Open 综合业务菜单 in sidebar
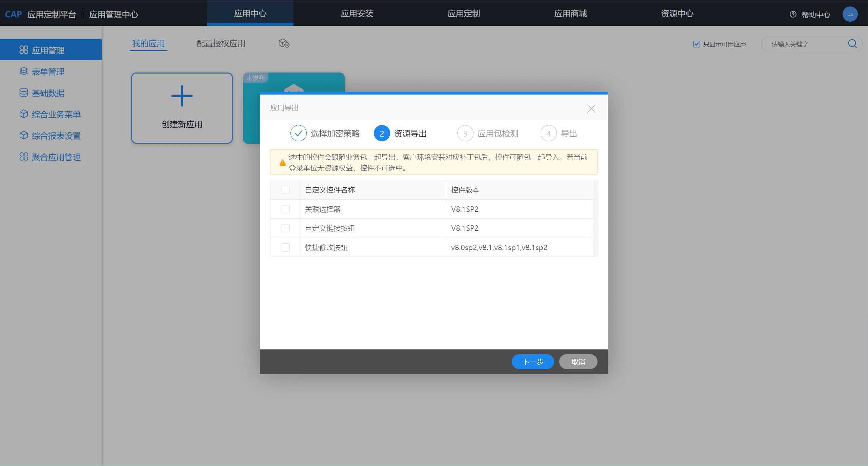This screenshot has height=466, width=868. tap(51, 114)
